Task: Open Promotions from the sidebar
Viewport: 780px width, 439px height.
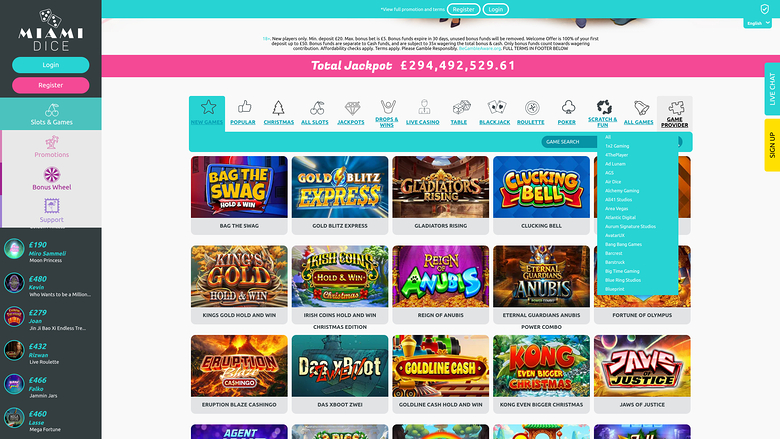Action: (x=51, y=147)
